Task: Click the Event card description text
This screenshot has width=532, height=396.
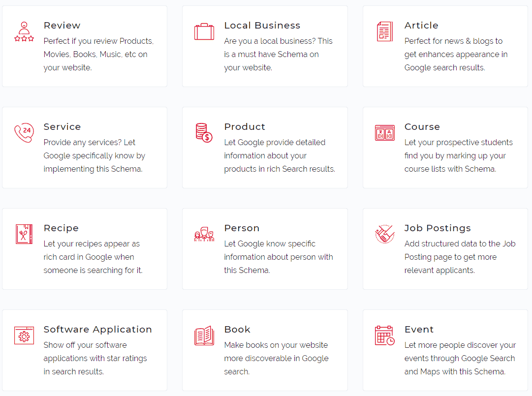Action: coord(460,358)
